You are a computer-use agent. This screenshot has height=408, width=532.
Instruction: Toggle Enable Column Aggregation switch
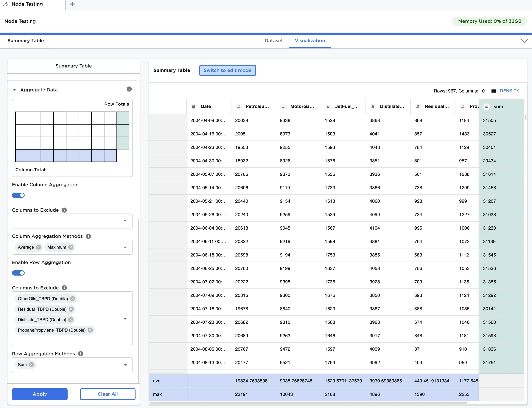(x=18, y=195)
